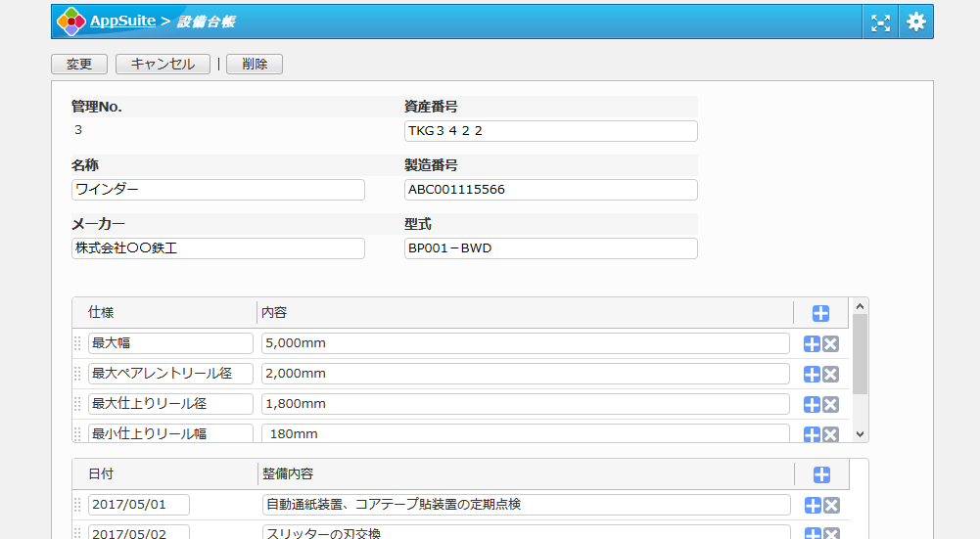Delete the 2017/05/01 maintenance row
This screenshot has width=980, height=539.
(x=831, y=505)
